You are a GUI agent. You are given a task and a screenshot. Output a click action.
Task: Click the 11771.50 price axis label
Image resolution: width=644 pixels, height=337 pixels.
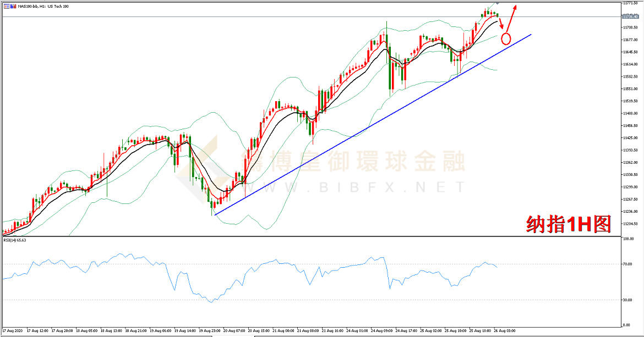pyautogui.click(x=630, y=3)
